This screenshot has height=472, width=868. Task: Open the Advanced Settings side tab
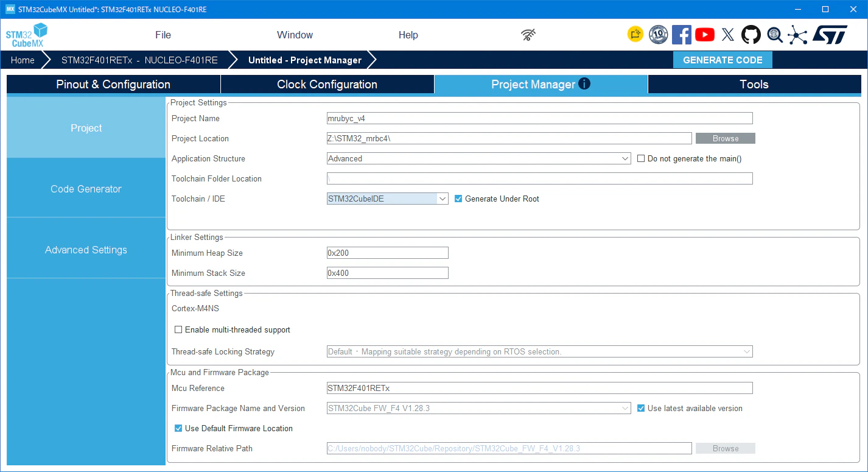[86, 250]
